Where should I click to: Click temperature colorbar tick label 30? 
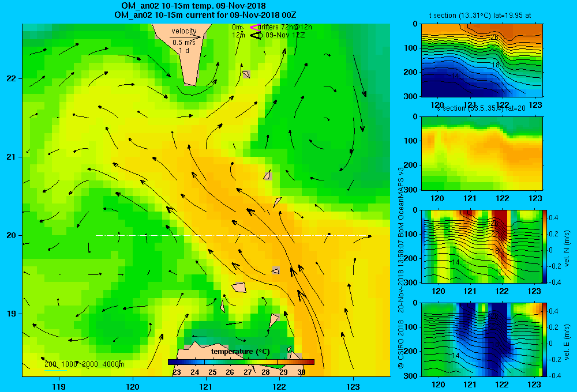click(x=301, y=372)
